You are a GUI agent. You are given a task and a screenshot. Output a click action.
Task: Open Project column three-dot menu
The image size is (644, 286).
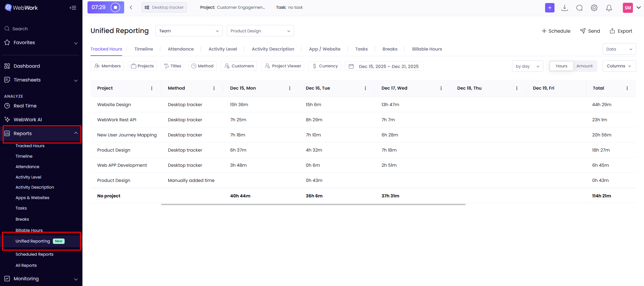[x=152, y=88]
